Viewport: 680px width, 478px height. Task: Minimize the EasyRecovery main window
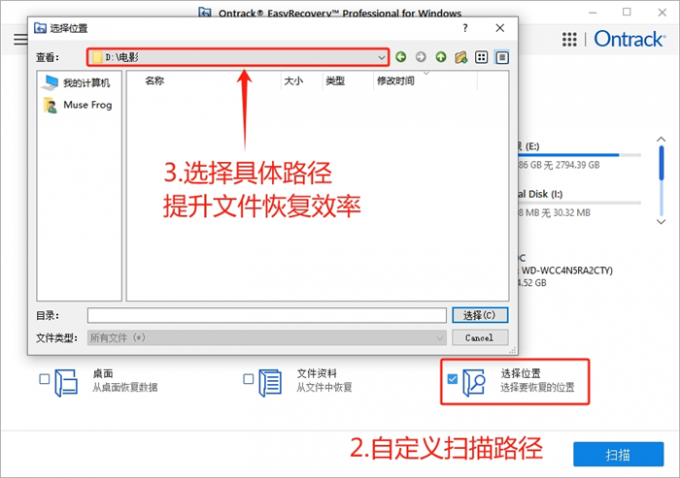(x=593, y=12)
